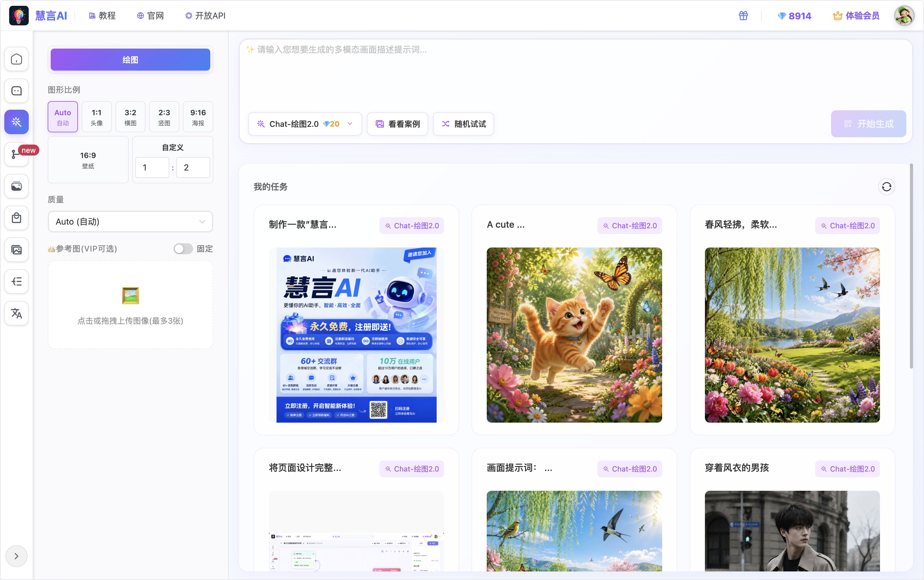Click the 随机试试 button
Image resolution: width=924 pixels, height=580 pixels.
point(463,124)
